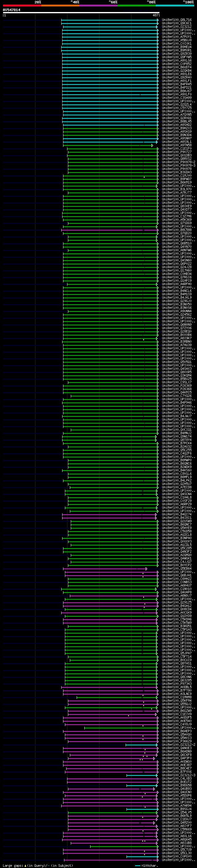
Task: Select the UniRef100_B9H2X3 label
Action: pos(176,128)
